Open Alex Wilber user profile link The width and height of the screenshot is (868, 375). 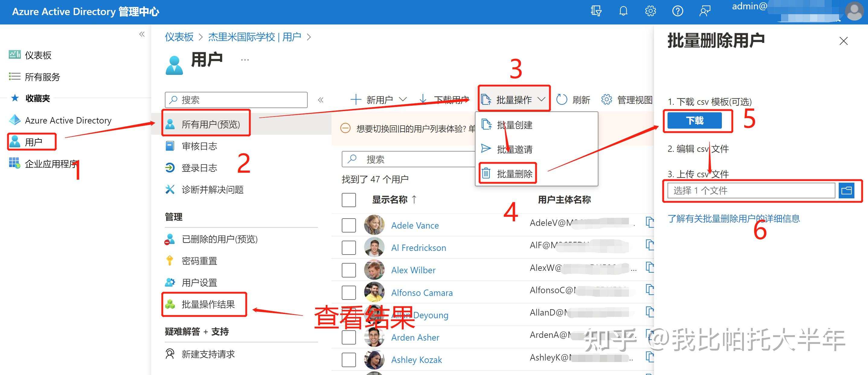point(413,270)
